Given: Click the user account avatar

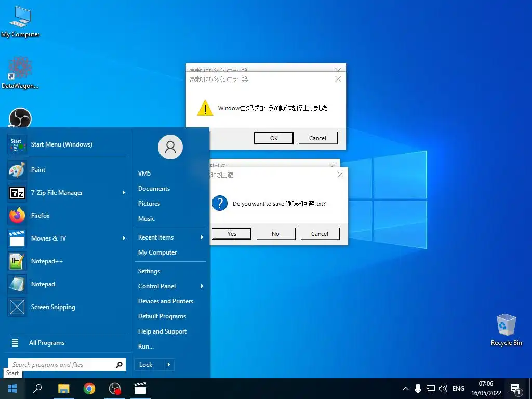Looking at the screenshot, I should [170, 147].
